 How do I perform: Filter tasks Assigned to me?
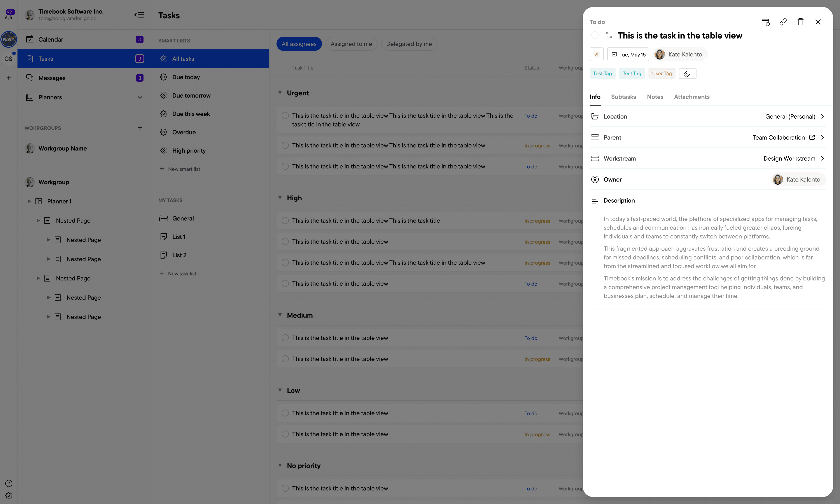pyautogui.click(x=351, y=44)
